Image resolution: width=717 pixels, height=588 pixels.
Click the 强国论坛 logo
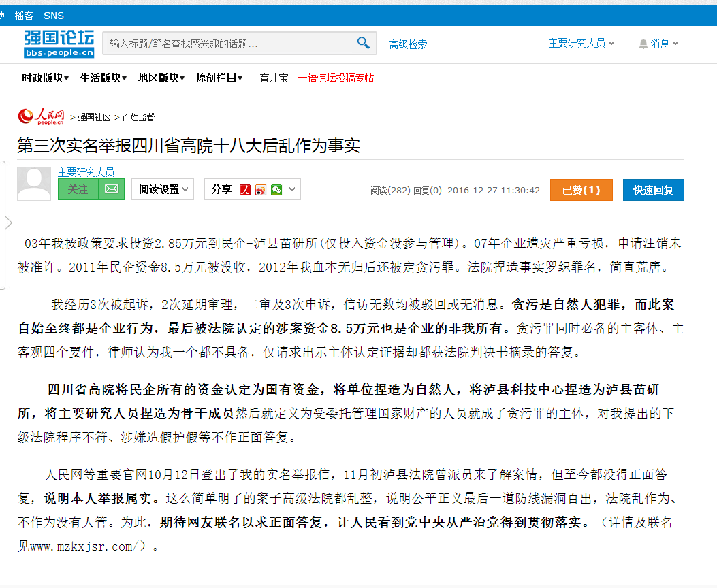59,44
